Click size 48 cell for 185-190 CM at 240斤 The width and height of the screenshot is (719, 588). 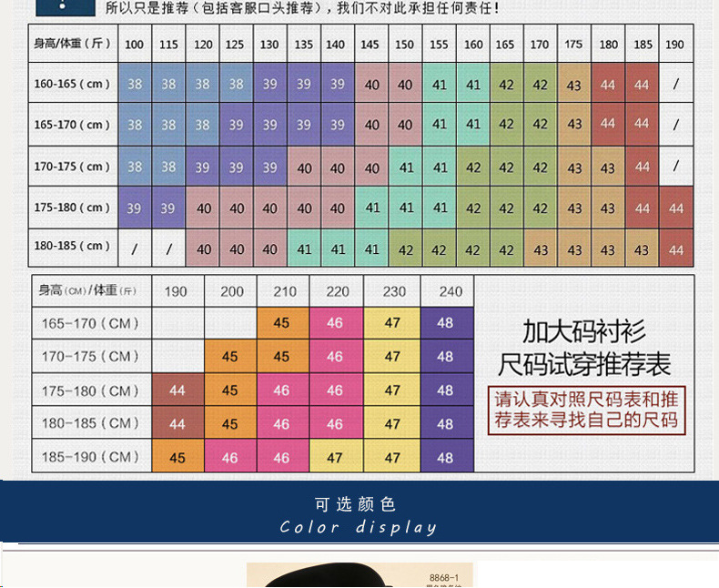click(445, 457)
